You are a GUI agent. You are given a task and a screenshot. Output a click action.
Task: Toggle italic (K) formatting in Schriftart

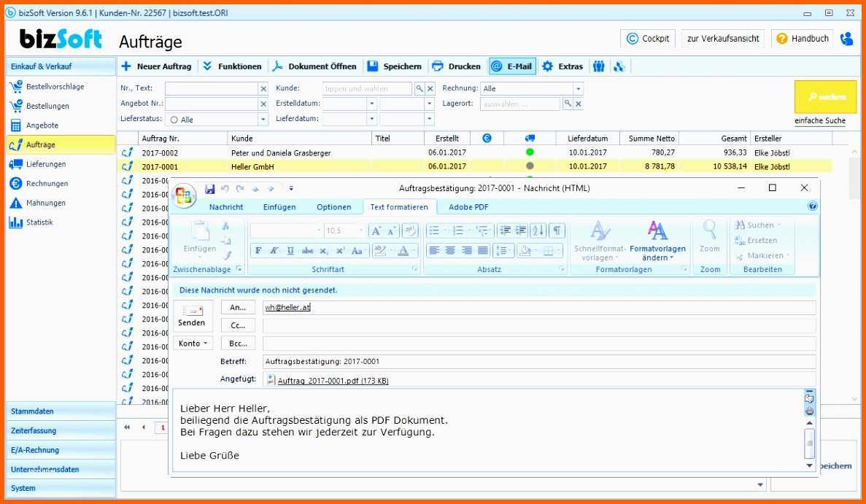point(274,251)
